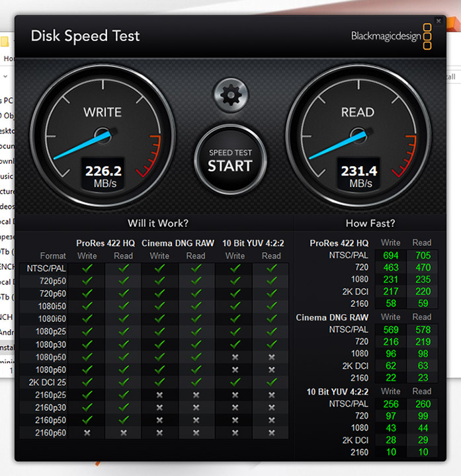Viewport: 461px width, 476px height.
Task: Select the 231.4 MB/s read readout
Action: click(x=359, y=175)
